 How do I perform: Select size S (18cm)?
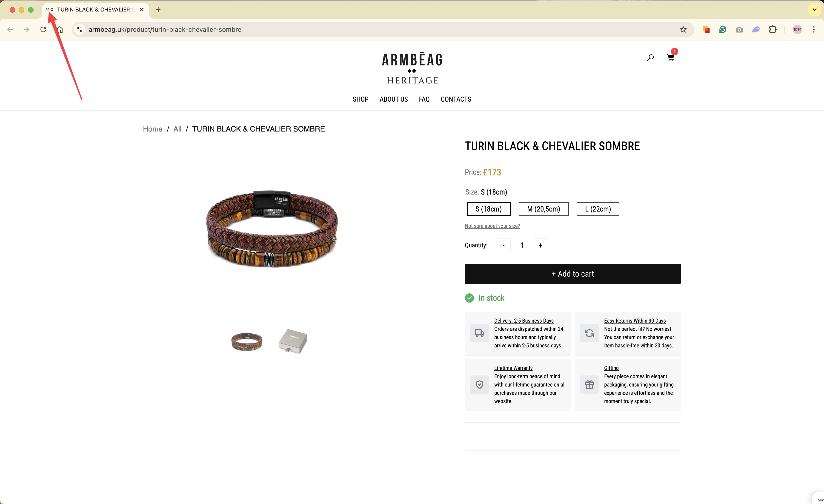[488, 209]
